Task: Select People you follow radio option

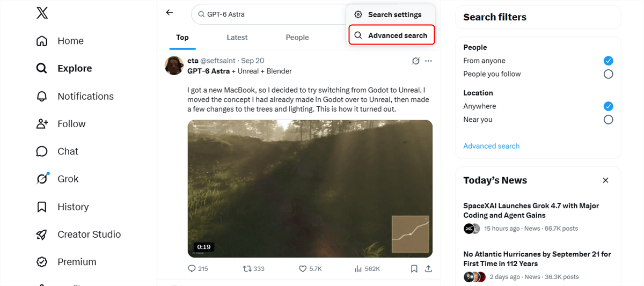Action: coord(608,74)
